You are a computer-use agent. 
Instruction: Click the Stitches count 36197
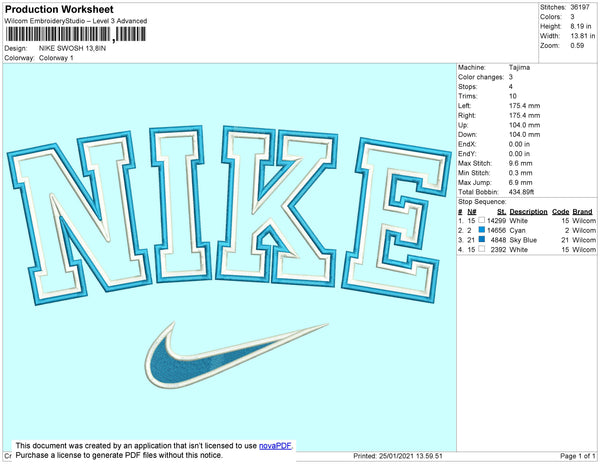point(580,7)
